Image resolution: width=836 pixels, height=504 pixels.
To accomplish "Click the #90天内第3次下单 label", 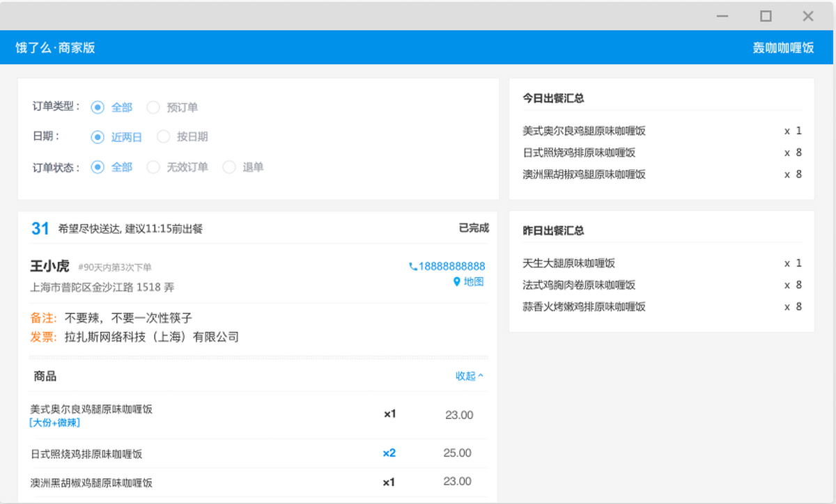I will click(x=115, y=267).
